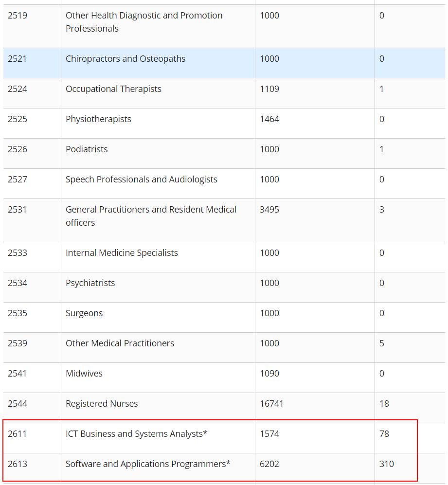This screenshot has width=448, height=485.
Task: Select the Physiotherapists ceiling value 1464
Action: click(x=269, y=119)
